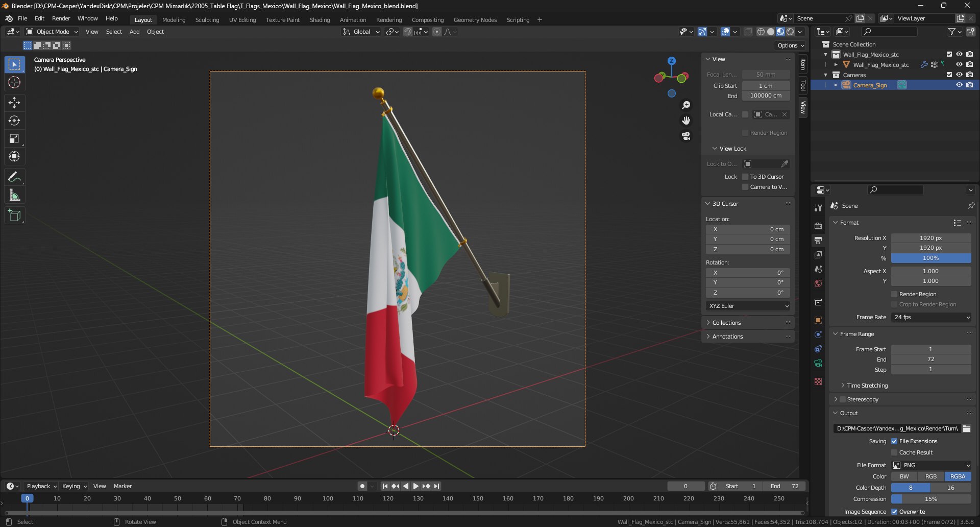Open the Frame Rate 24 fps dropdown

[932, 317]
